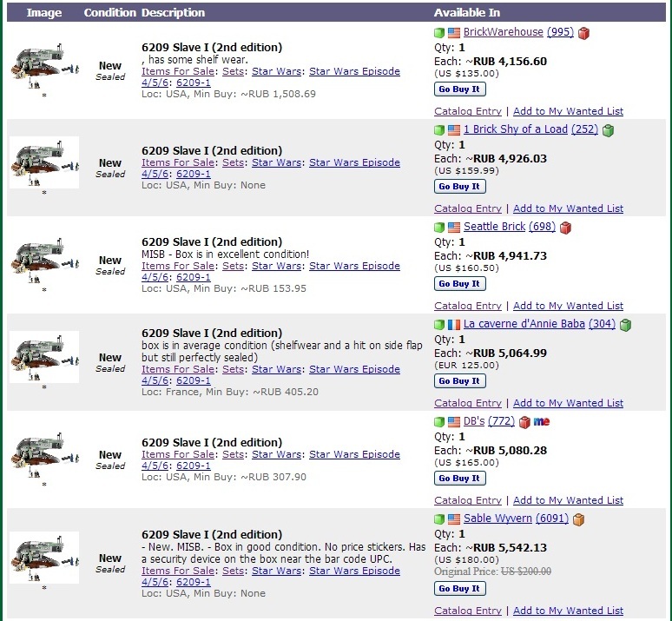Click the price text '~RUB 5,542.13'

tap(506, 548)
